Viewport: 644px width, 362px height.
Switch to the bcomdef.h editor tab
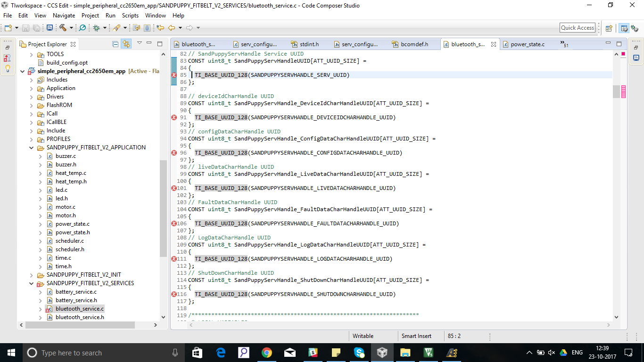414,44
